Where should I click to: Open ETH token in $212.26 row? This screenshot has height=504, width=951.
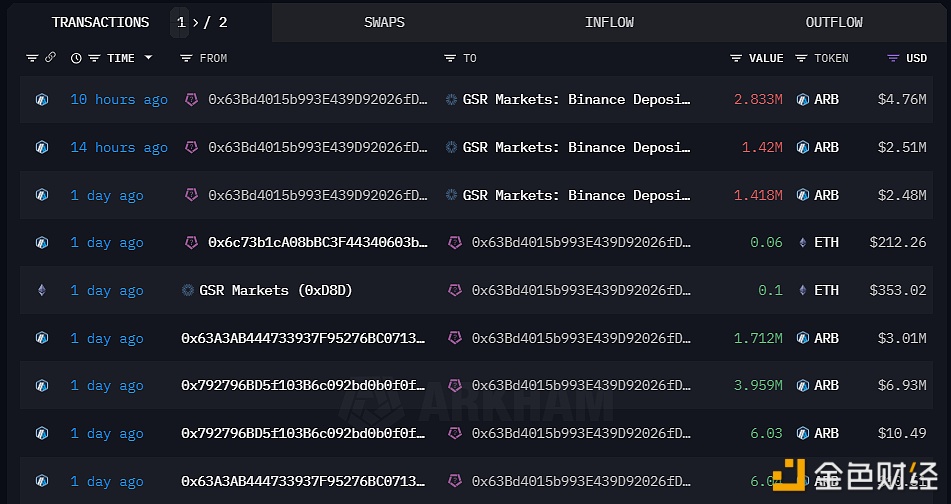pos(827,243)
